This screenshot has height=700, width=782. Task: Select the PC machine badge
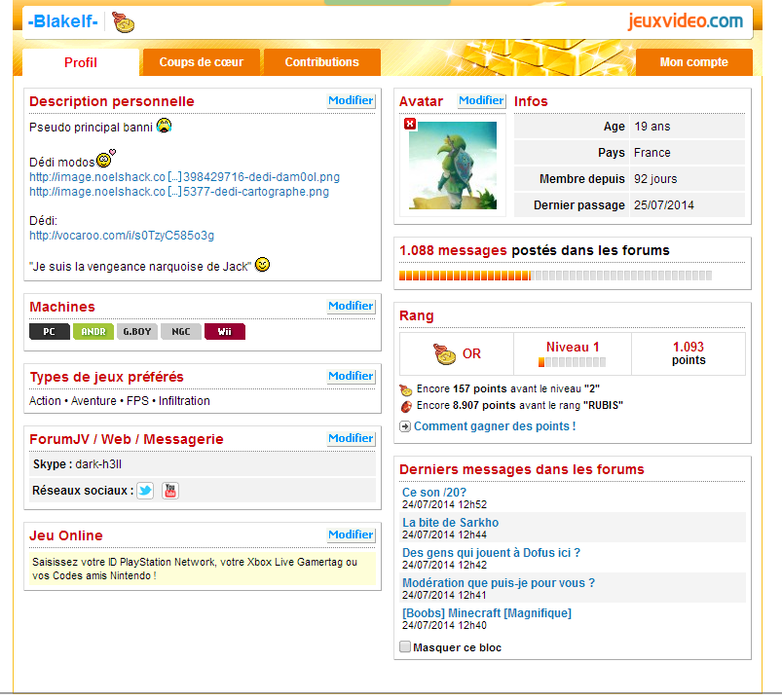[50, 332]
